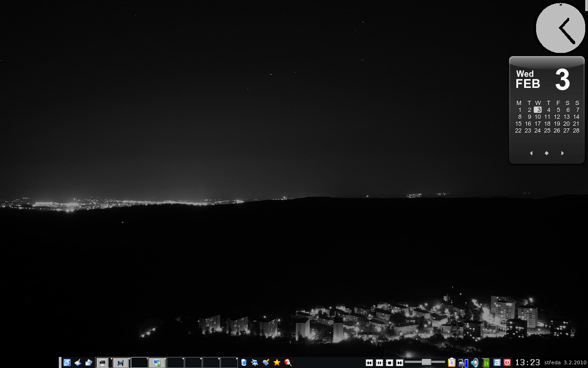This screenshot has width=588, height=368.
Task: Pause playback using panel media button
Action: 379,362
